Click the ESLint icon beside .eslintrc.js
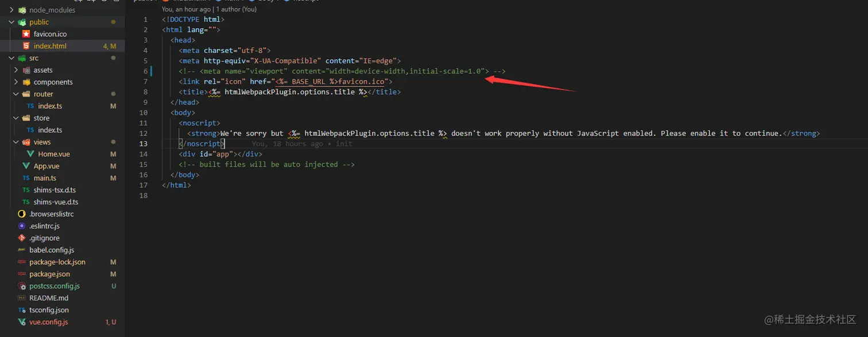The height and width of the screenshot is (337, 868). [x=22, y=226]
